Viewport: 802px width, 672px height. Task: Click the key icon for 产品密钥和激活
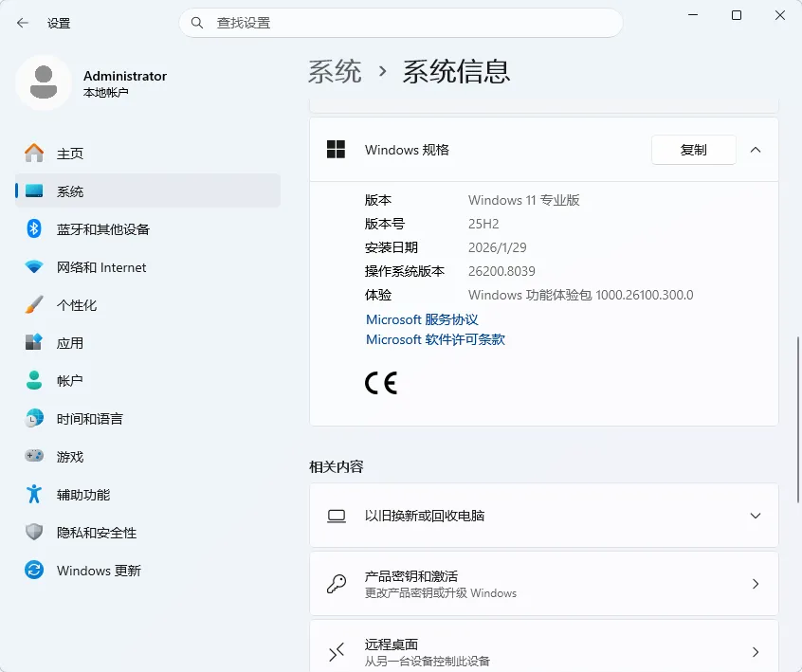(x=336, y=584)
